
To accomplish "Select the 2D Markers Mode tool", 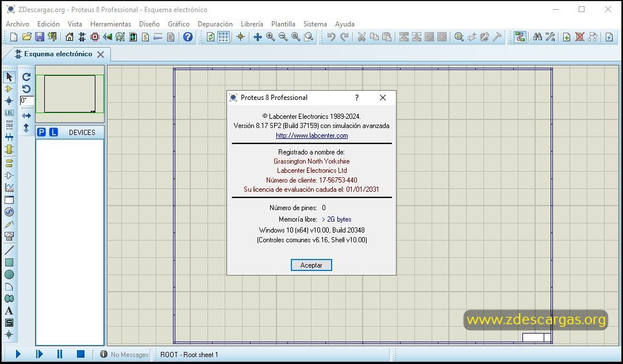I will point(9,335).
